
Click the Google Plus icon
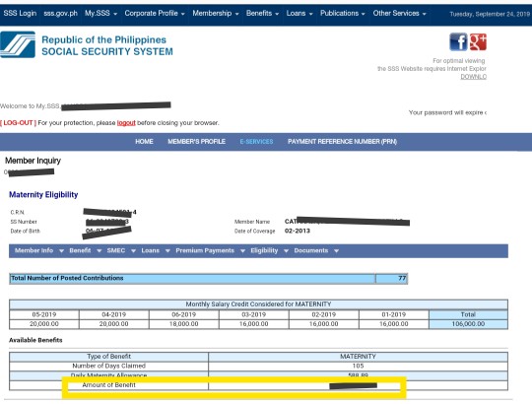tap(478, 42)
